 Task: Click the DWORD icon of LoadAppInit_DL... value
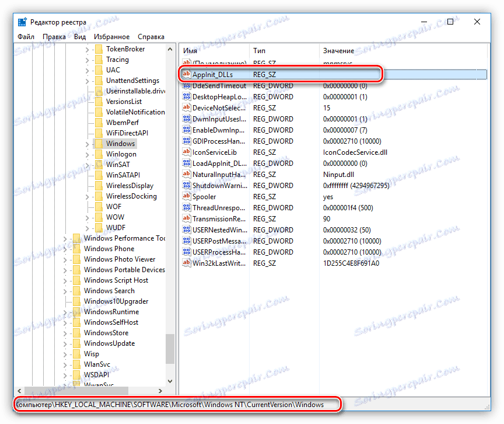coord(187,163)
